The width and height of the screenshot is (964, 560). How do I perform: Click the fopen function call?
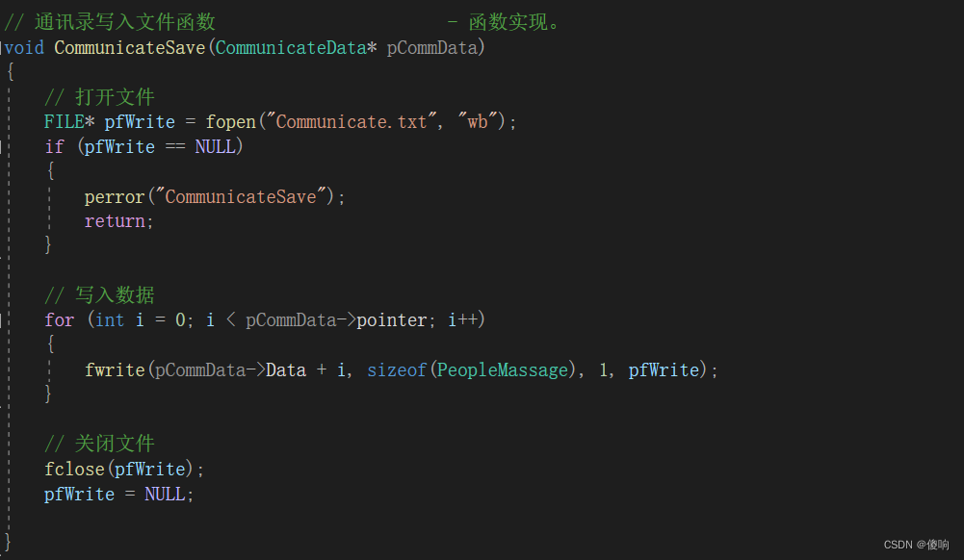[x=231, y=122]
